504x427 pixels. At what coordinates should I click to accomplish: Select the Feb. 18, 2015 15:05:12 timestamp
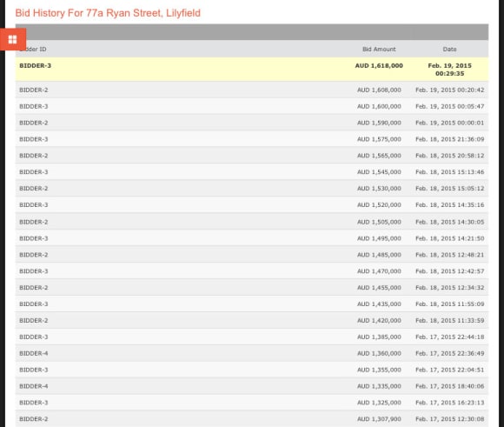pos(449,189)
